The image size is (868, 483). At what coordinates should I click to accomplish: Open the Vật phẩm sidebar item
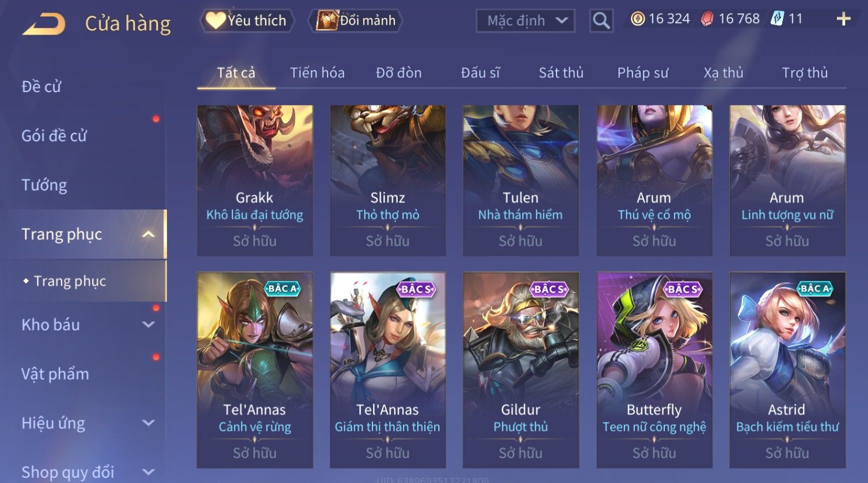point(55,374)
